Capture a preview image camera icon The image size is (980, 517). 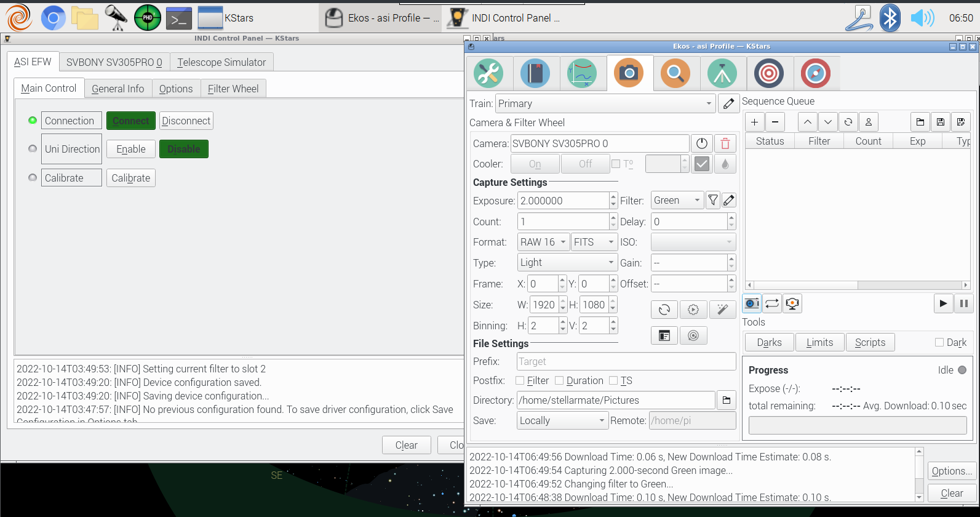point(752,303)
